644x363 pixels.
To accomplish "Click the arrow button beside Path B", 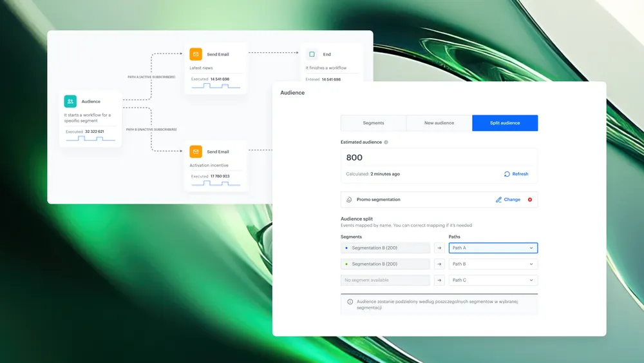I will (439, 264).
